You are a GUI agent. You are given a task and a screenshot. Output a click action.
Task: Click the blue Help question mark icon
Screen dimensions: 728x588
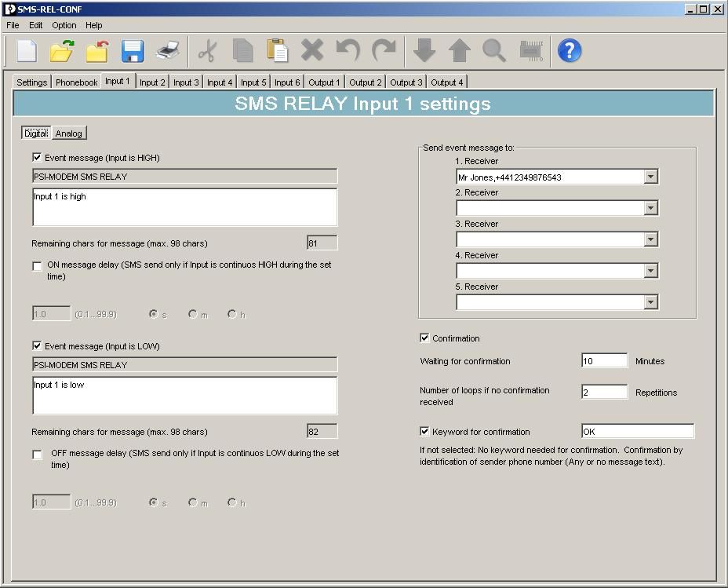click(x=570, y=50)
